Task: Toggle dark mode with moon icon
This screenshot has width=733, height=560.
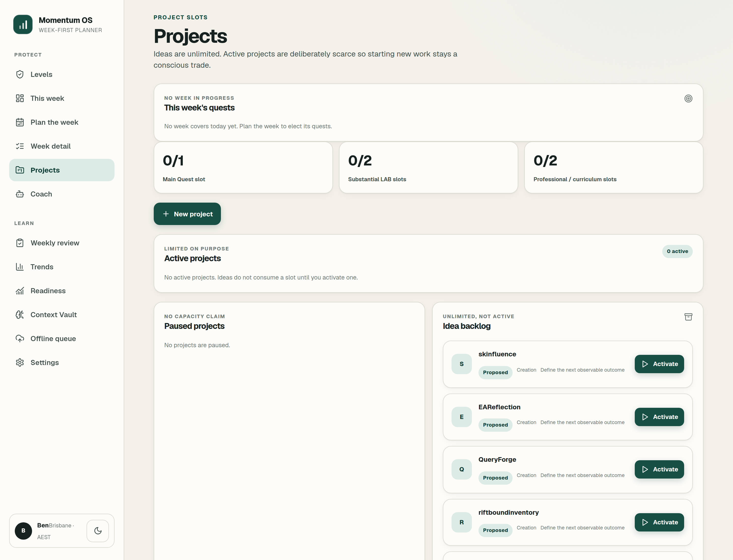Action: [x=98, y=531]
